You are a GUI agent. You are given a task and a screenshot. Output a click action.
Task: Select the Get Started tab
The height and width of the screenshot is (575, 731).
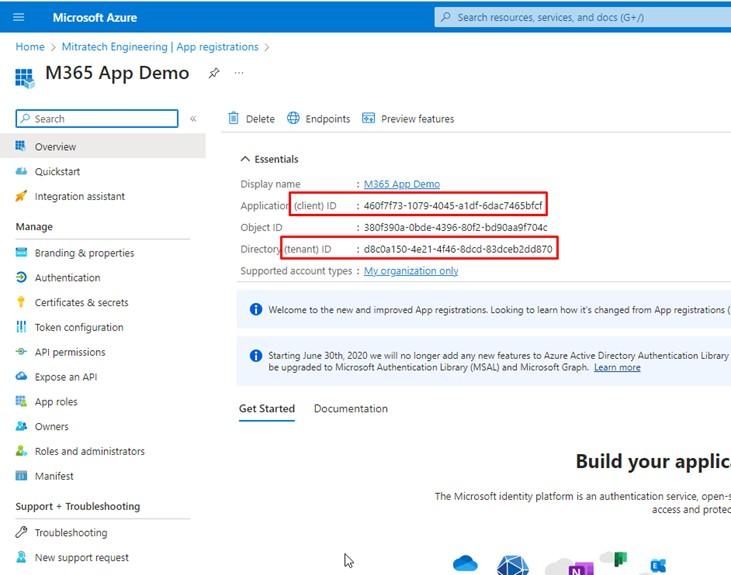point(267,409)
